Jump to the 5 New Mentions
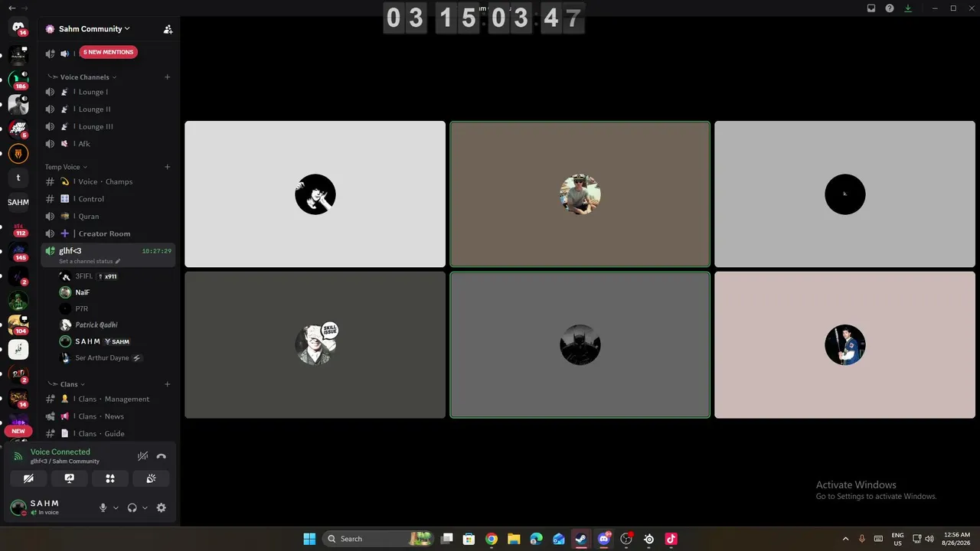Screen dimensions: 980x551 (108, 52)
